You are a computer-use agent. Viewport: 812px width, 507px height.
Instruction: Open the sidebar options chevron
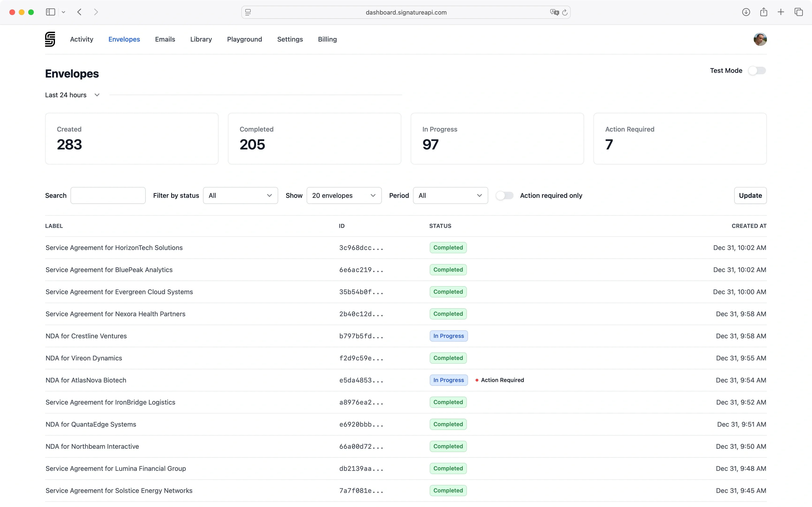coord(63,12)
